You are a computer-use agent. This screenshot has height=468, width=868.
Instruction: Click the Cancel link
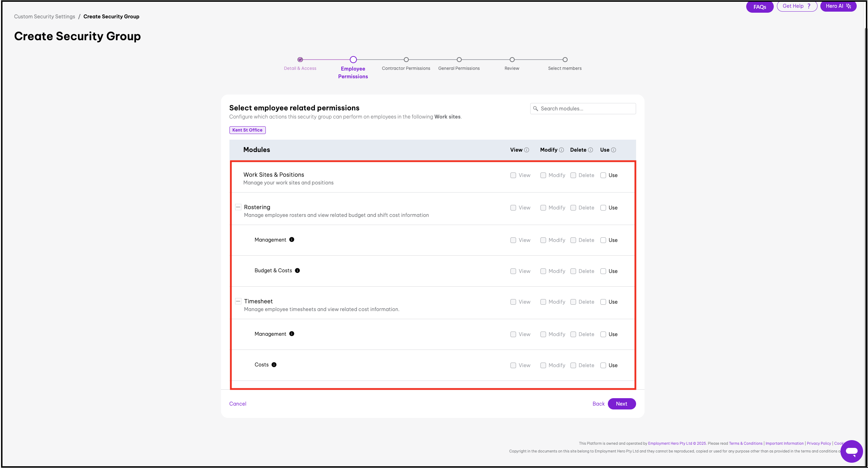[x=238, y=404]
